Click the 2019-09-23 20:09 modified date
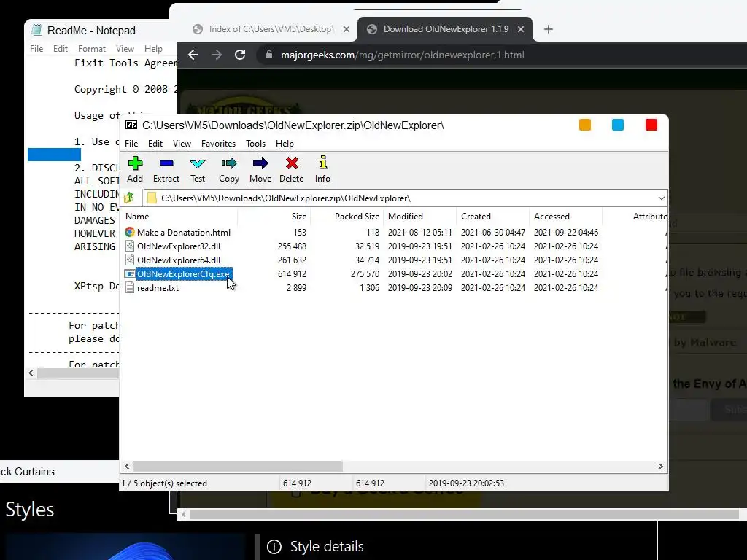 420,287
